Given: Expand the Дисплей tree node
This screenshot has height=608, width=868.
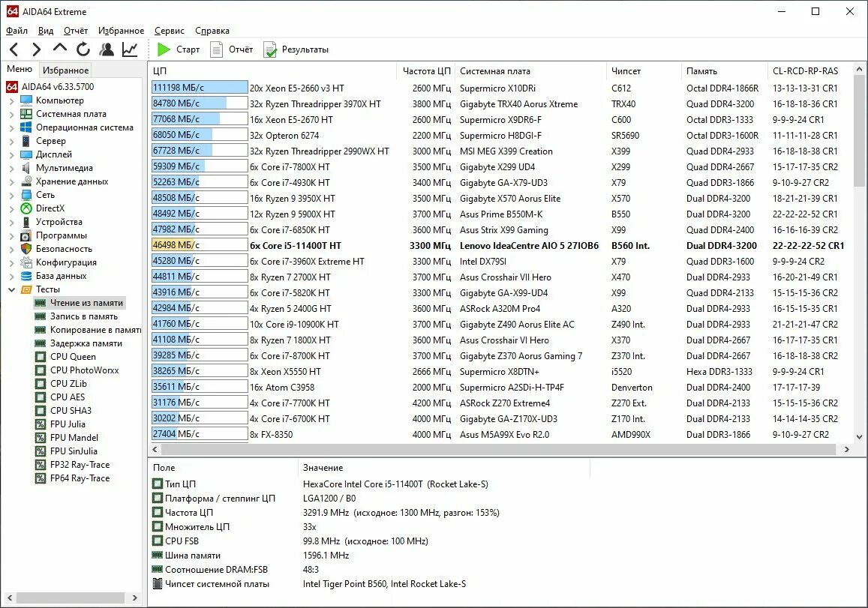Looking at the screenshot, I should point(11,155).
